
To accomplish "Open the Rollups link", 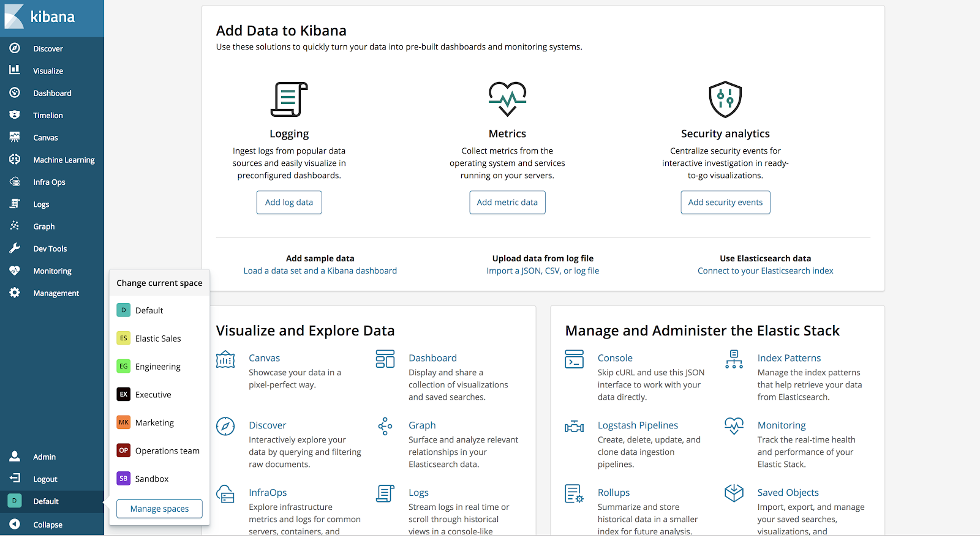I will coord(614,493).
